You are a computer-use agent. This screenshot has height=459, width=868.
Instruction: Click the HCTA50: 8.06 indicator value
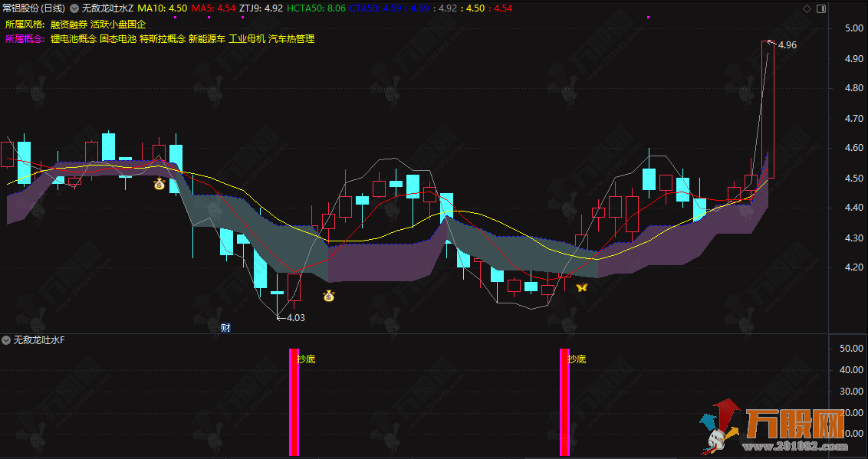(317, 8)
